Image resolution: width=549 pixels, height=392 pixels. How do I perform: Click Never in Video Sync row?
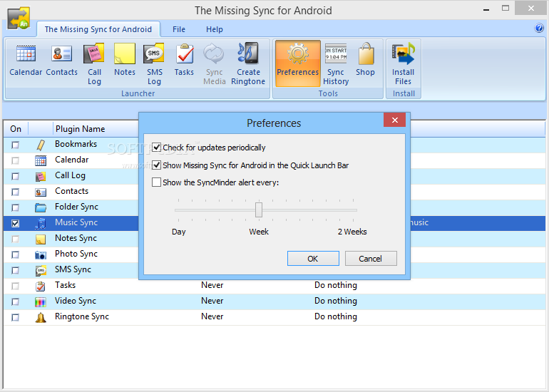(212, 301)
